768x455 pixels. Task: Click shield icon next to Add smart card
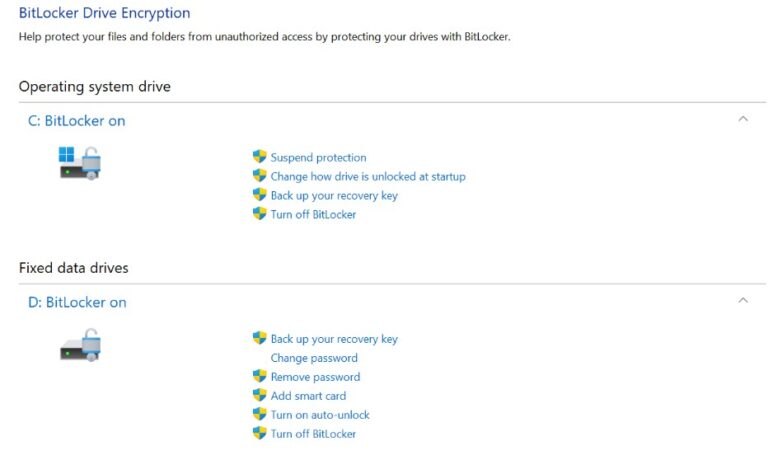point(260,396)
